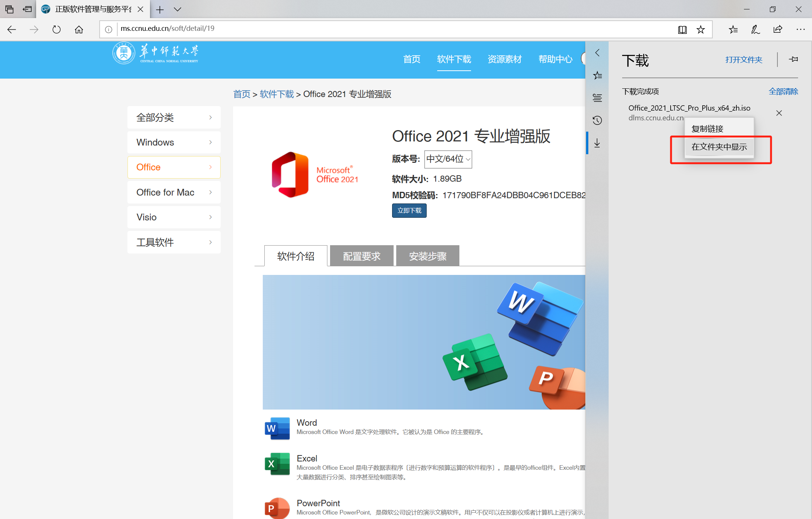
Task: Click the Microsoft Office 2021 logo
Action: [x=315, y=175]
